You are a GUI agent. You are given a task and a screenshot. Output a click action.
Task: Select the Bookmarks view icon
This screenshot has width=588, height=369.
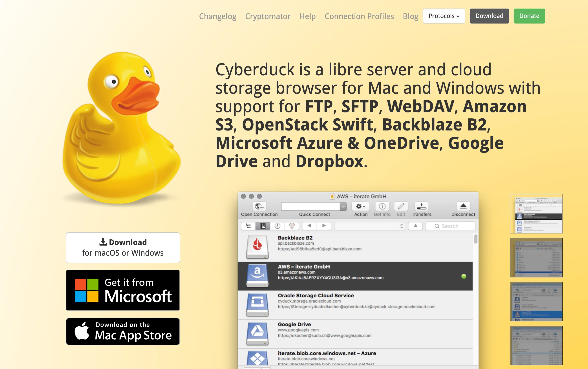[x=263, y=226]
